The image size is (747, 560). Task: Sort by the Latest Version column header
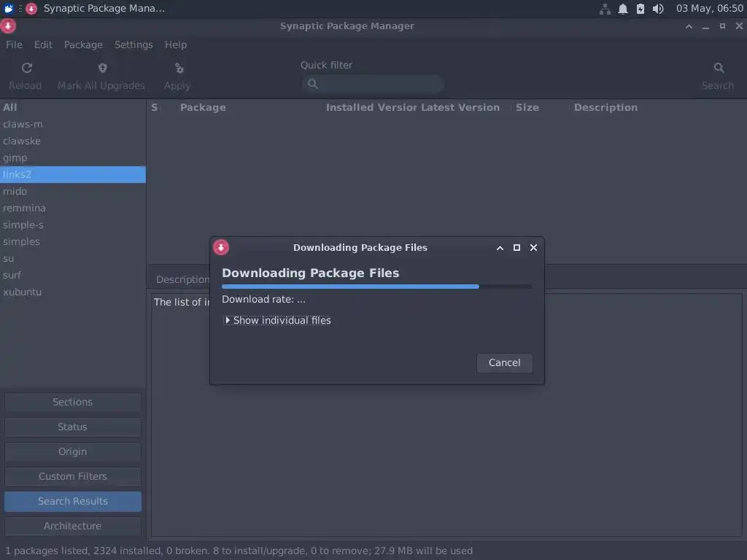coord(465,108)
